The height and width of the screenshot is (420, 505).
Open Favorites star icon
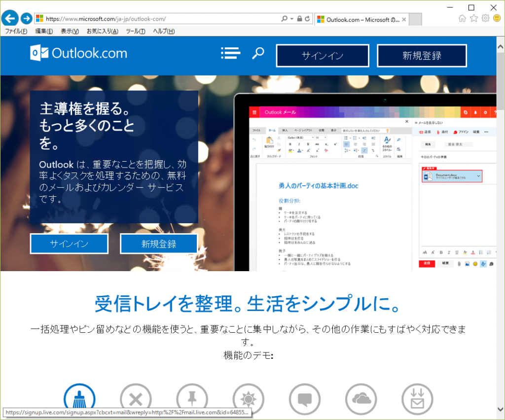(x=474, y=18)
